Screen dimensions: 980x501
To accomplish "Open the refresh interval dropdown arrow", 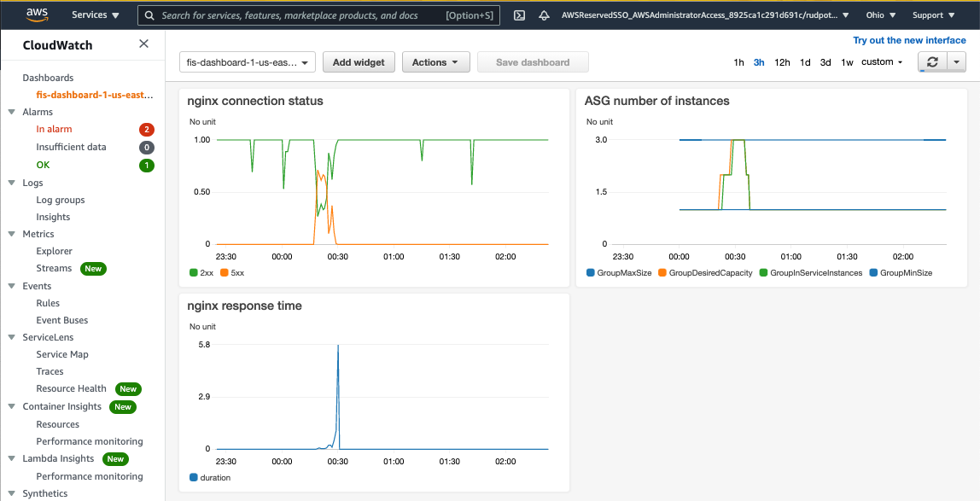I will coord(957,61).
